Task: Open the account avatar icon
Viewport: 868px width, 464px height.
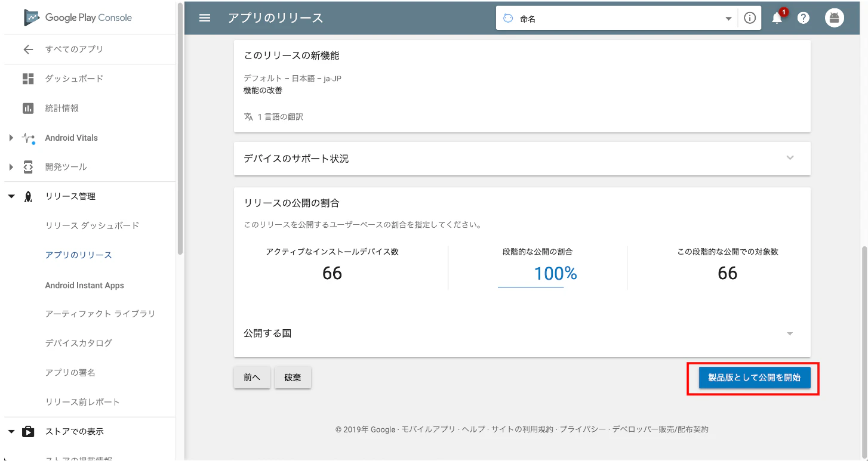Action: pyautogui.click(x=835, y=18)
